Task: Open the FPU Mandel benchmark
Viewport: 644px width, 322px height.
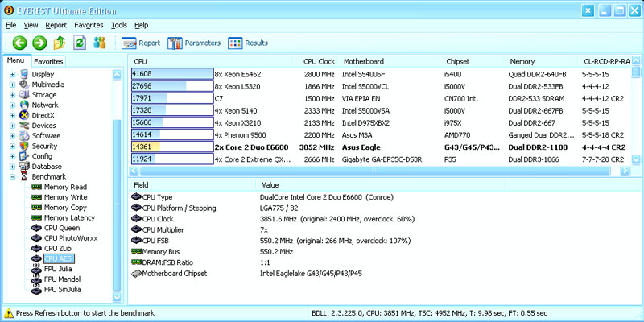Action: coord(62,279)
